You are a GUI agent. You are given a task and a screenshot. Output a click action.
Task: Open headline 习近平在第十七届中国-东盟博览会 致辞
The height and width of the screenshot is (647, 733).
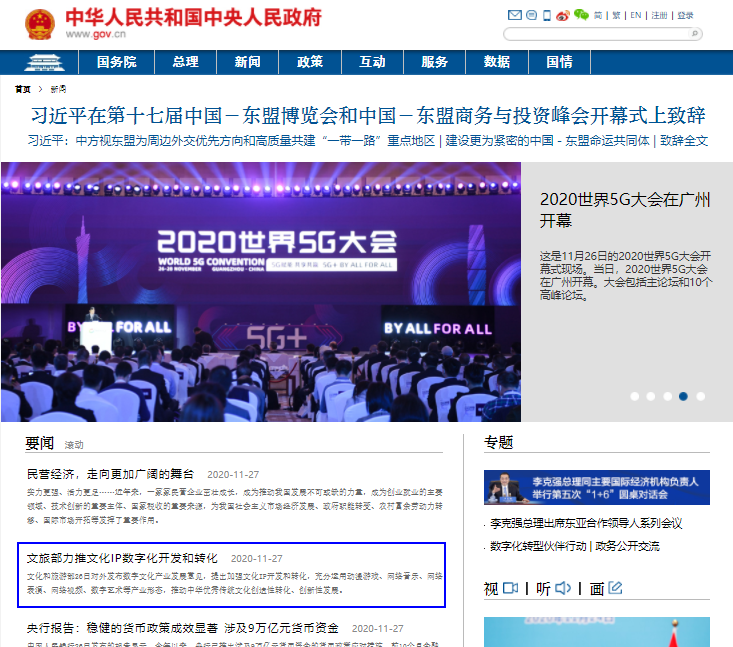tap(368, 115)
